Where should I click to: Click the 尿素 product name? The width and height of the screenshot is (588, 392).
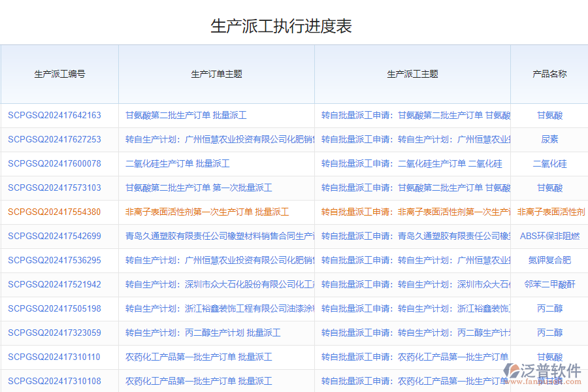pos(549,140)
